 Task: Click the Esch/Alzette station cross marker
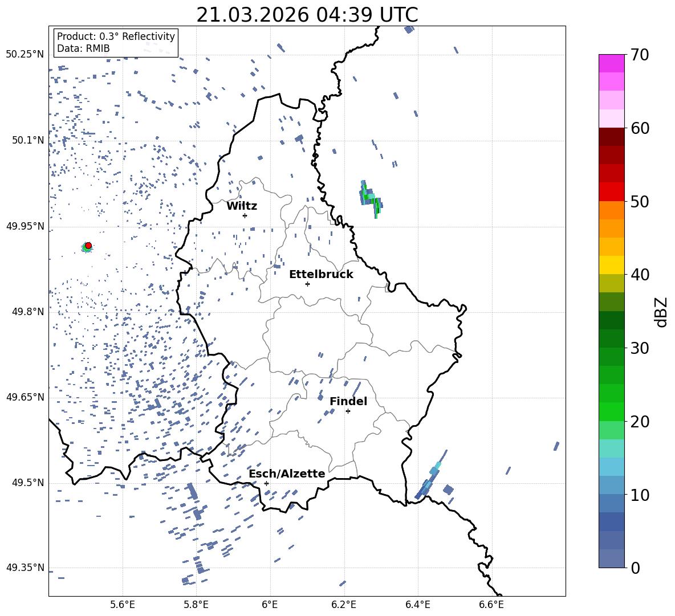pos(266,483)
